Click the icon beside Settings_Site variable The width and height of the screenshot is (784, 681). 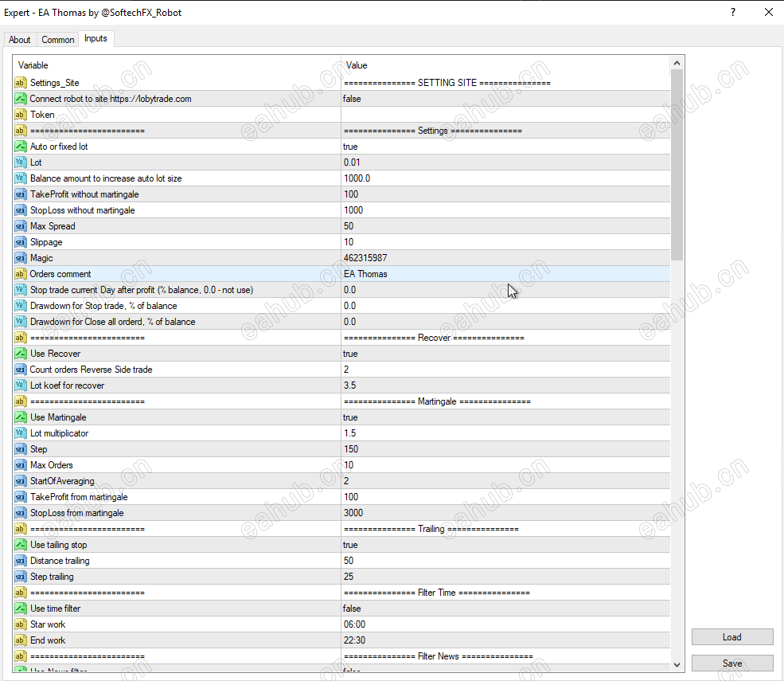[21, 83]
